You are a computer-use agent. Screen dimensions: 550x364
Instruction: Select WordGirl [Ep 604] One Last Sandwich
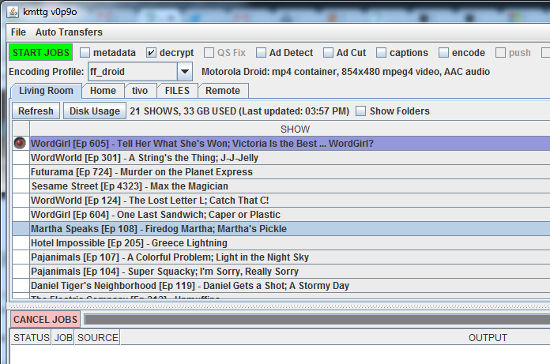[290, 215]
